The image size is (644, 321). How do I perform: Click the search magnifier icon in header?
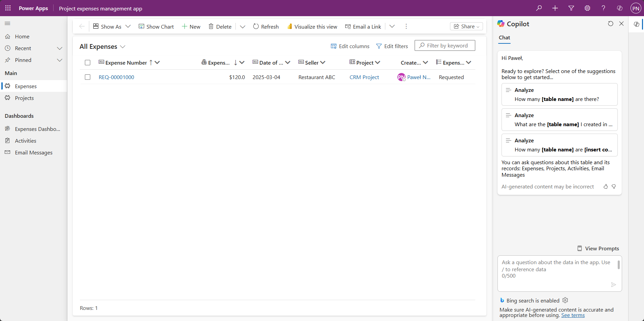click(539, 8)
